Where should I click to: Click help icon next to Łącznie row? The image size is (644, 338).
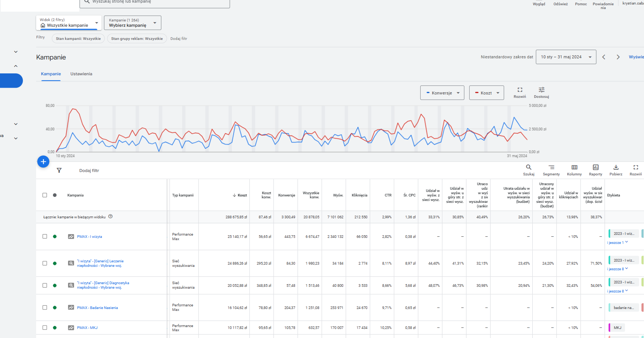coord(111,216)
